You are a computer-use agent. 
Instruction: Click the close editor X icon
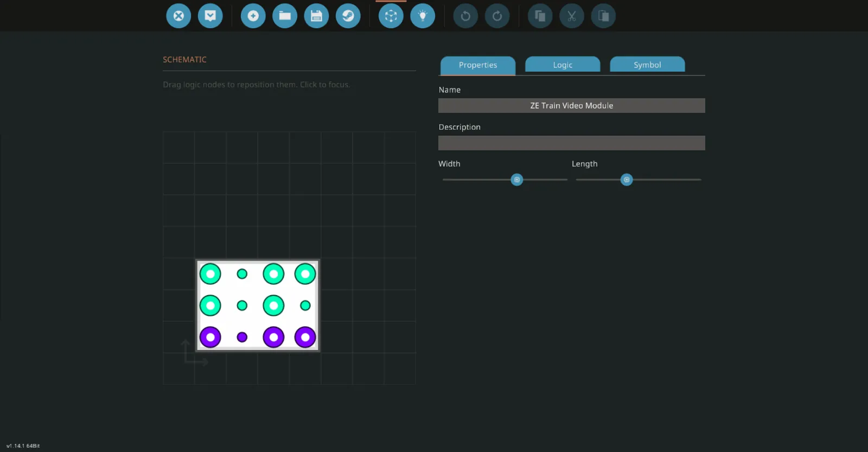[178, 16]
